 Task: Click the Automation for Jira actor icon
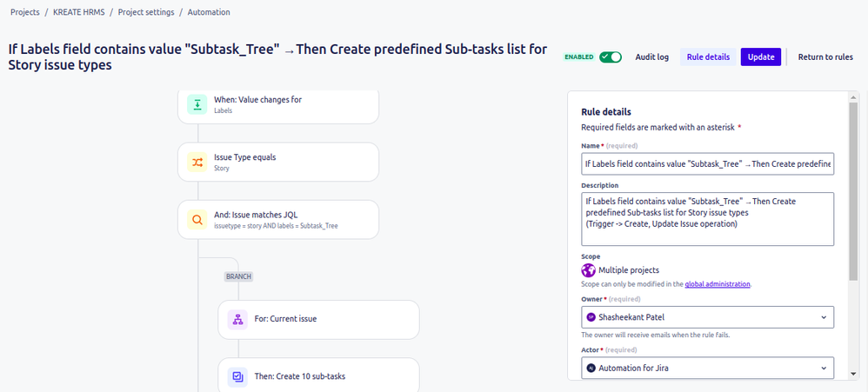(x=591, y=368)
